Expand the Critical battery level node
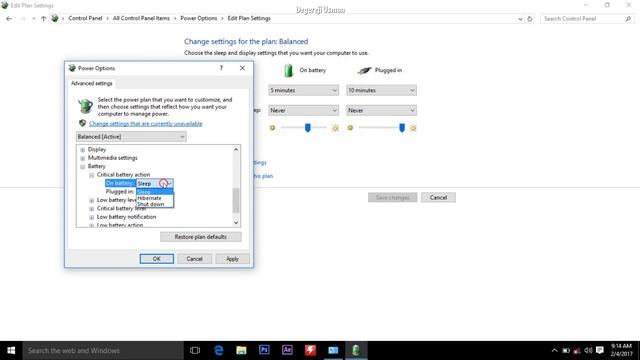 [91, 209]
